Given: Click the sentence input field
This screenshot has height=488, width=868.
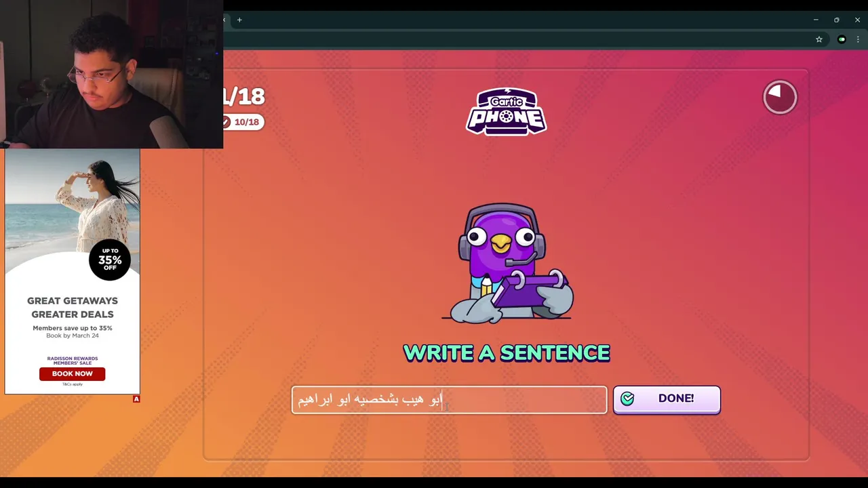Looking at the screenshot, I should click(x=449, y=400).
